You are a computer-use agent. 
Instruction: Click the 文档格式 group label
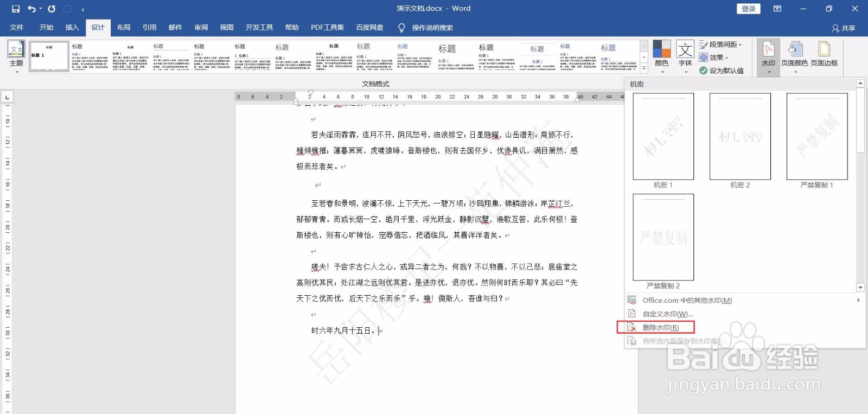click(x=375, y=84)
